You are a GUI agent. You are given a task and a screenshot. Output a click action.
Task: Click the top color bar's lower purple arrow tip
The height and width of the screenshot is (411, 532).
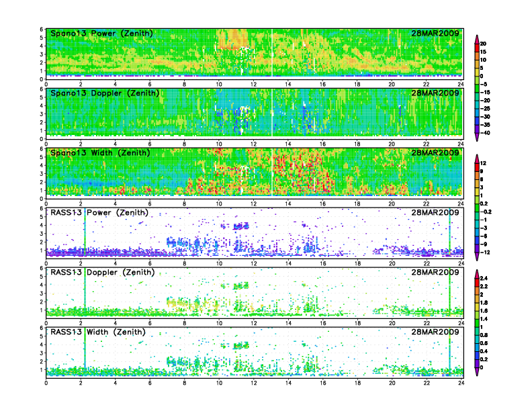[x=477, y=138]
